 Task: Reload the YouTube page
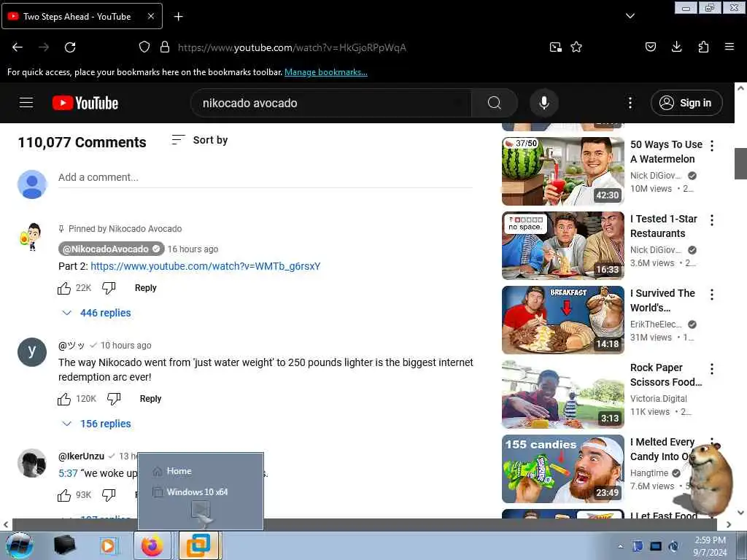coord(70,47)
